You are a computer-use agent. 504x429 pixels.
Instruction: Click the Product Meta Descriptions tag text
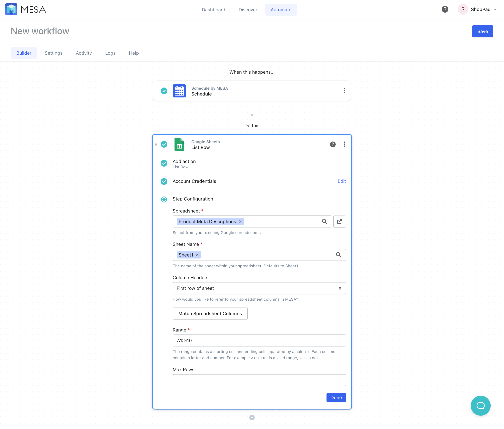(207, 221)
